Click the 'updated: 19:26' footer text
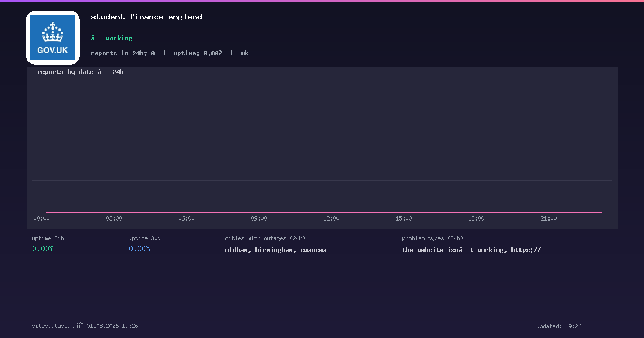Screen dimensions: 644x338 click(559, 326)
